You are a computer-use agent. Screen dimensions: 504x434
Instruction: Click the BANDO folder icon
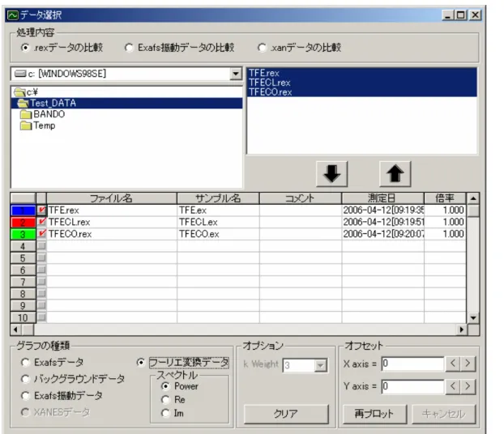26,114
